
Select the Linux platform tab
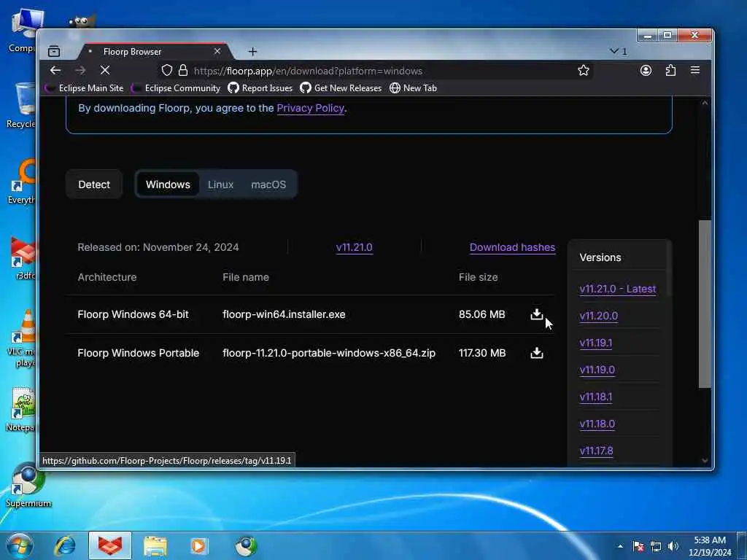coord(220,184)
